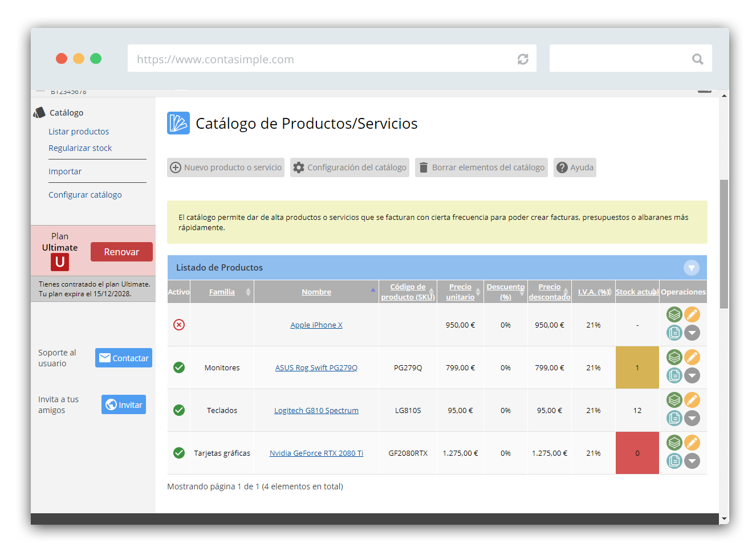
Task: Edit the Apple iPhone X product
Action: 692,314
